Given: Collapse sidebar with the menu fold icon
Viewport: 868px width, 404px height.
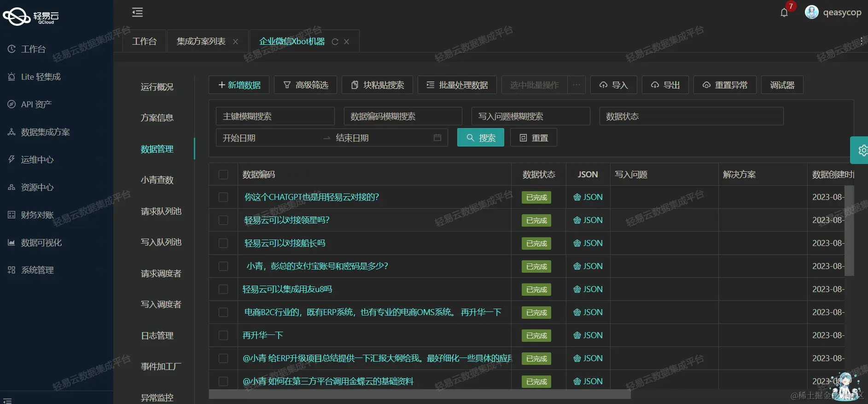Looking at the screenshot, I should (x=137, y=12).
